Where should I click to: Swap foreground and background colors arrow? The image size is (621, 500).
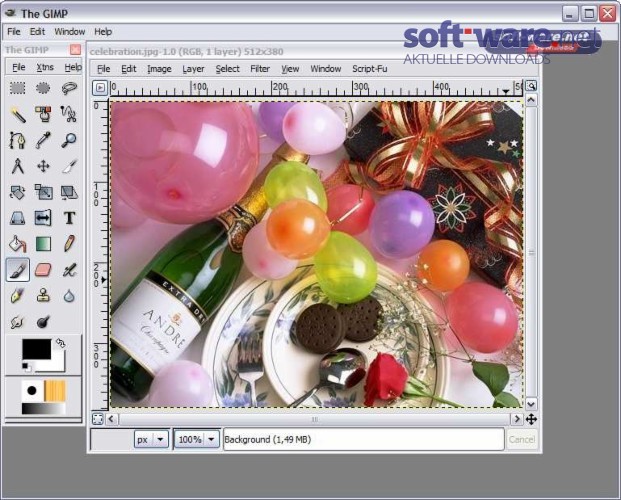61,343
